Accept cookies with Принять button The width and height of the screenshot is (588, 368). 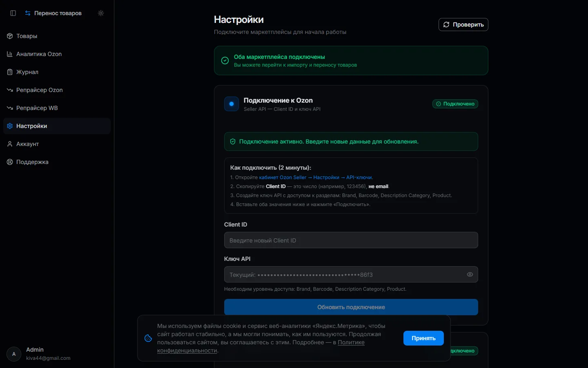(x=423, y=338)
